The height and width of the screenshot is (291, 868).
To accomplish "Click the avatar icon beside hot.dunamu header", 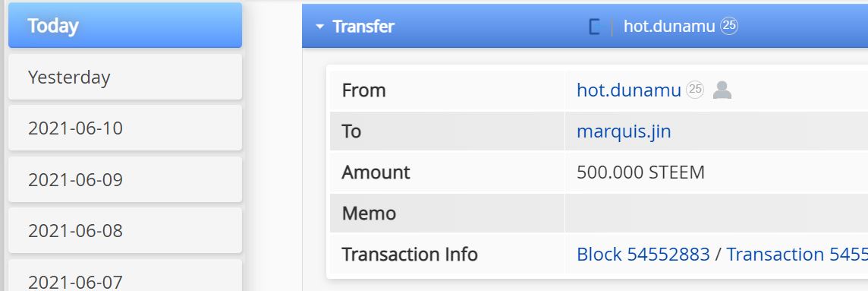I will click(595, 27).
